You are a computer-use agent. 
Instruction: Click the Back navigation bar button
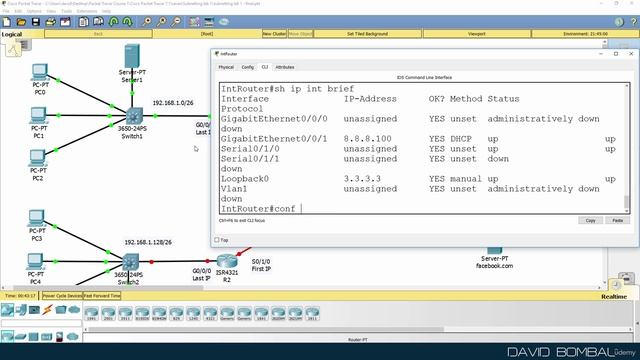[98, 34]
